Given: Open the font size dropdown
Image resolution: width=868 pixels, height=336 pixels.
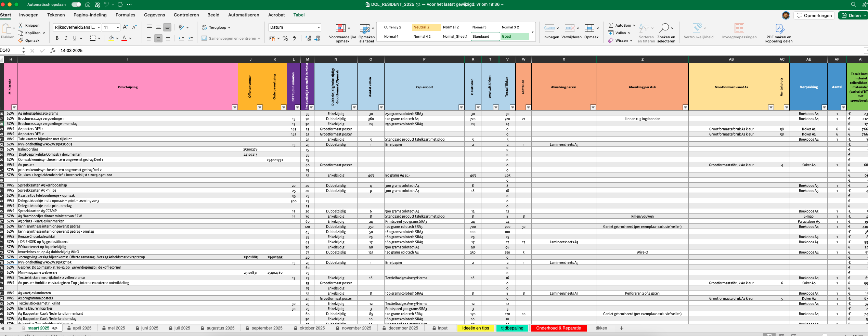Looking at the screenshot, I should tap(118, 27).
